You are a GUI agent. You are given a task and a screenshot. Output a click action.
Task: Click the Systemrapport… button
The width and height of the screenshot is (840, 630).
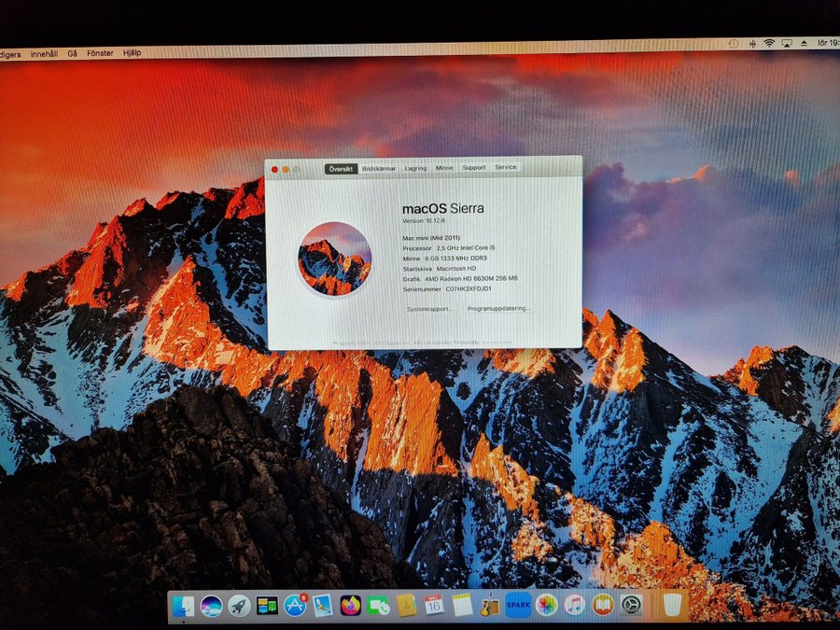pos(430,309)
